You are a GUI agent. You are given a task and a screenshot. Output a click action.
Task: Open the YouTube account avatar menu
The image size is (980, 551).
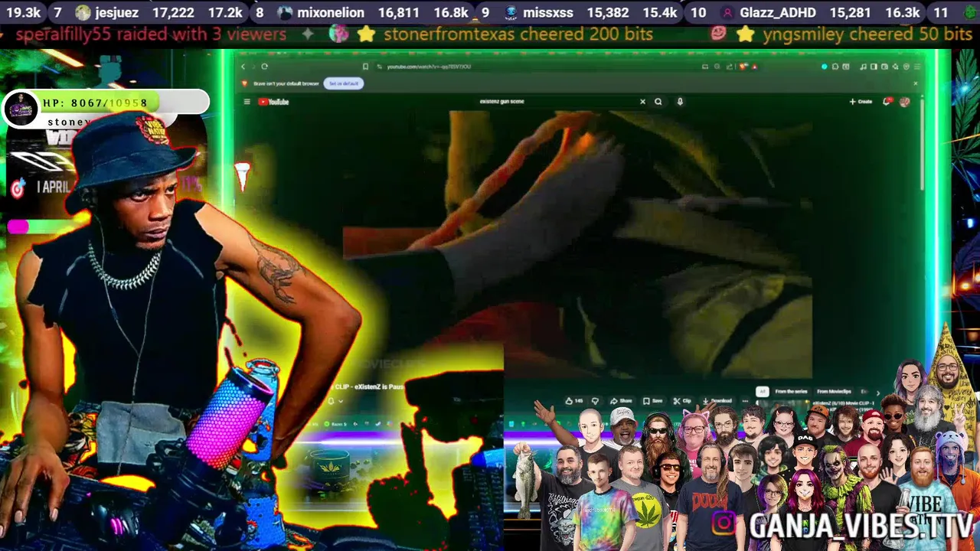(904, 101)
